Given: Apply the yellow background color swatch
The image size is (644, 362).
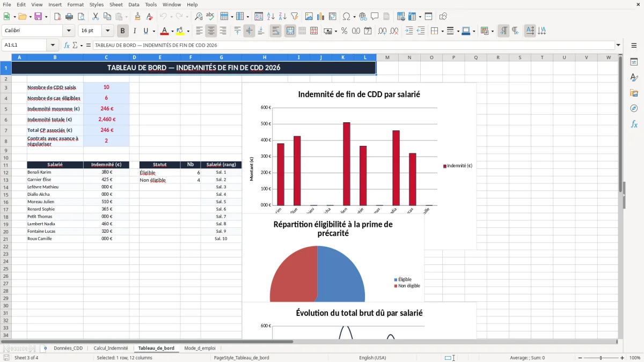Looking at the screenshot, I should coord(180,31).
